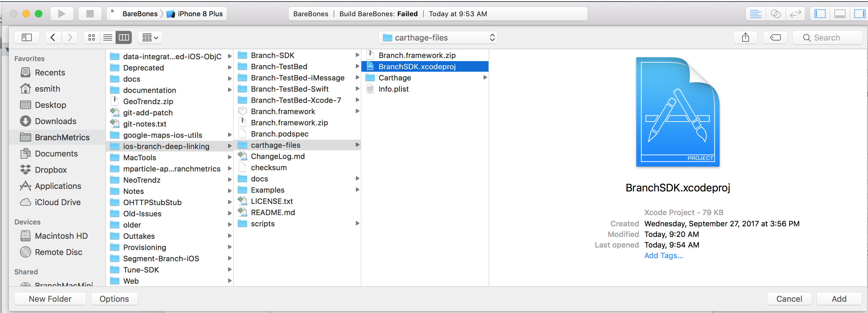Click the New Folder button

[50, 299]
